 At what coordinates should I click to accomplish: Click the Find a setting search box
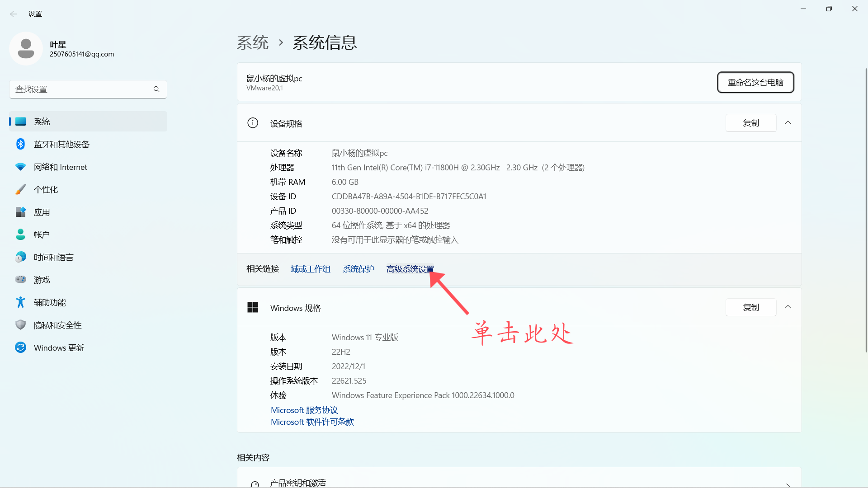click(84, 89)
